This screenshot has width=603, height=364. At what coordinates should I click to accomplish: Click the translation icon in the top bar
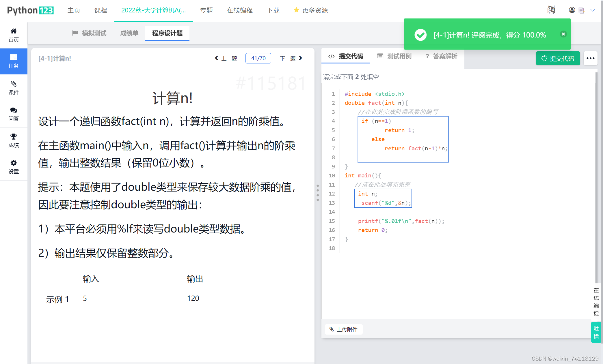(x=551, y=10)
